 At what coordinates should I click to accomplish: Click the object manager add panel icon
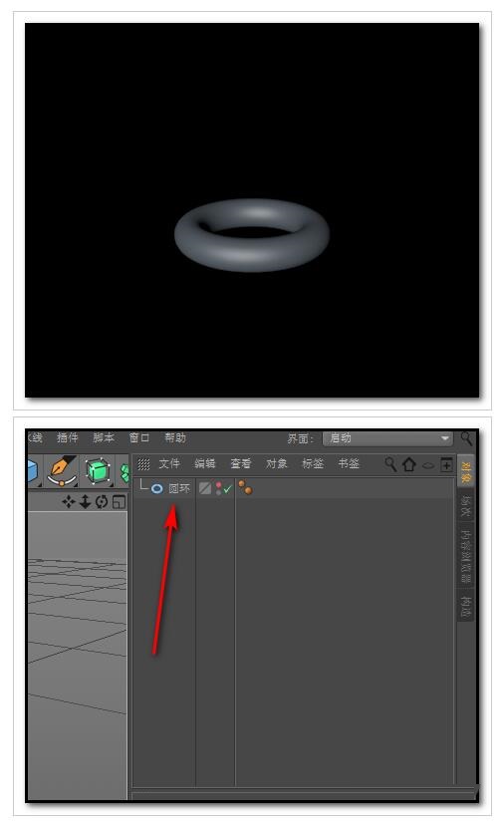(446, 464)
